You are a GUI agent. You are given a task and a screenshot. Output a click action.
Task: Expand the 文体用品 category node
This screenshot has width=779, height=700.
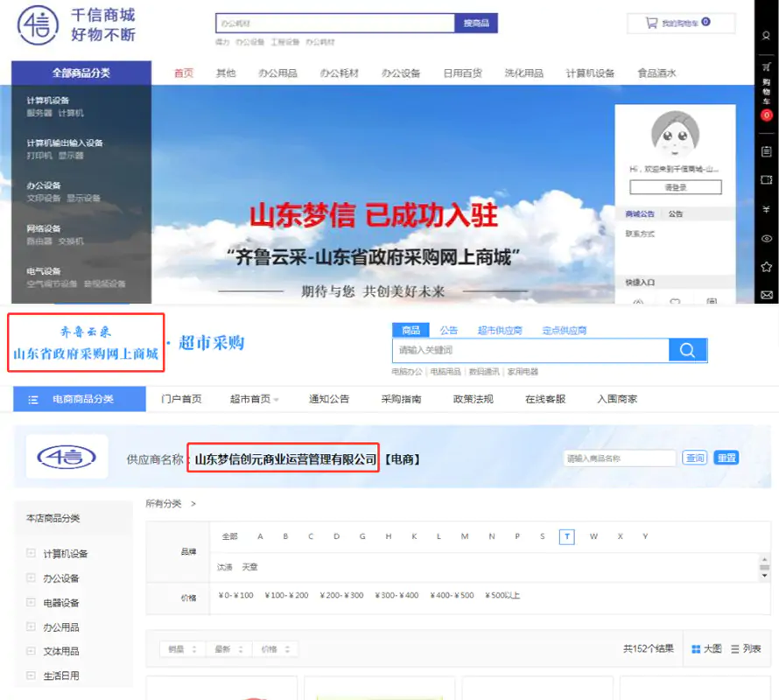(x=31, y=651)
